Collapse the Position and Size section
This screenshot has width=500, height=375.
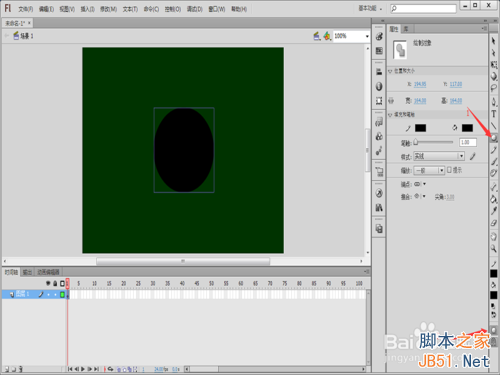(390, 71)
